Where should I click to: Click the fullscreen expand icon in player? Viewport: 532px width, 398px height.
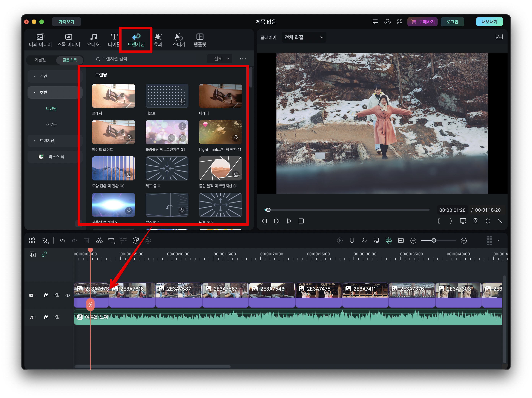500,221
